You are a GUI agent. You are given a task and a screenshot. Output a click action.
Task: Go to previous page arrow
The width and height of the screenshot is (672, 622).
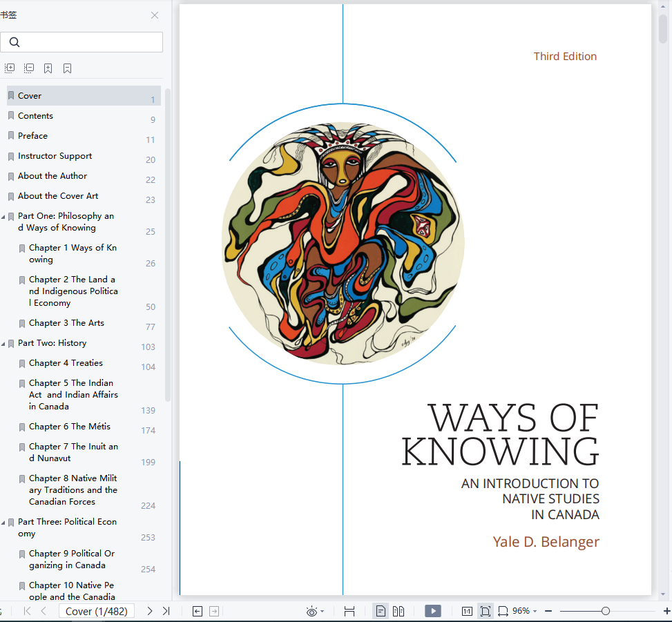click(x=44, y=611)
